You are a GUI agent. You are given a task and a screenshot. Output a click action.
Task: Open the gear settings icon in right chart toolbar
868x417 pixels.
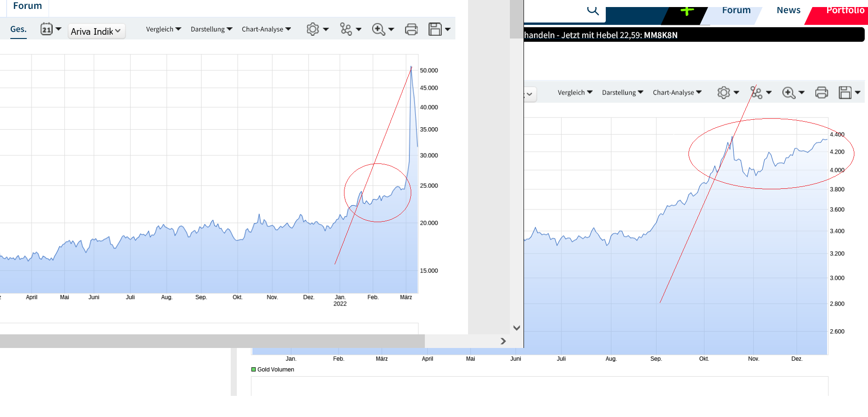click(723, 93)
